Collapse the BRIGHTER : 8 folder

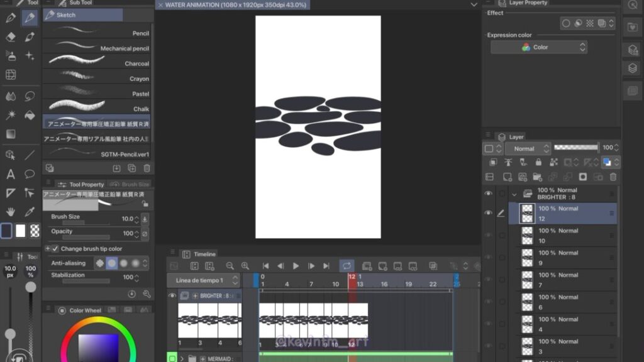[514, 194]
